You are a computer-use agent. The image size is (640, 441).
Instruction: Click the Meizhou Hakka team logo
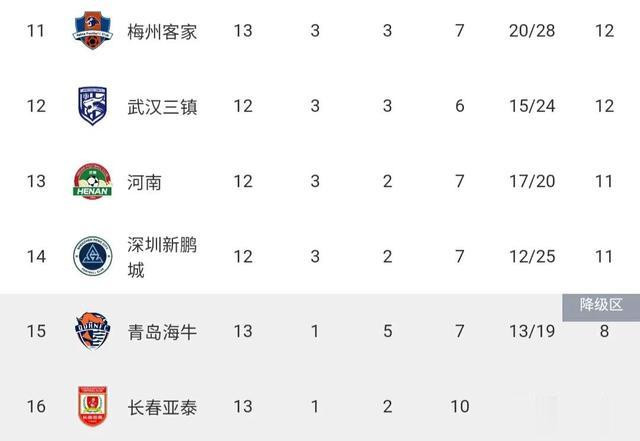coord(93,31)
